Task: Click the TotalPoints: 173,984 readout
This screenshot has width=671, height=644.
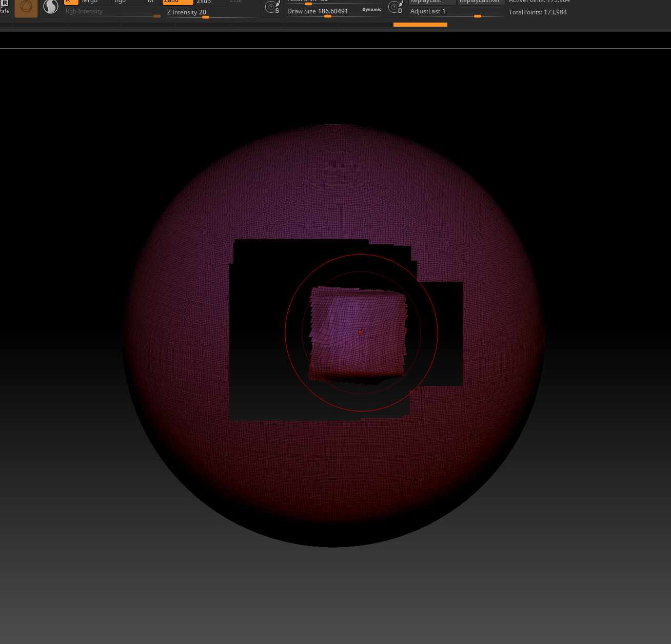Action: (x=538, y=12)
